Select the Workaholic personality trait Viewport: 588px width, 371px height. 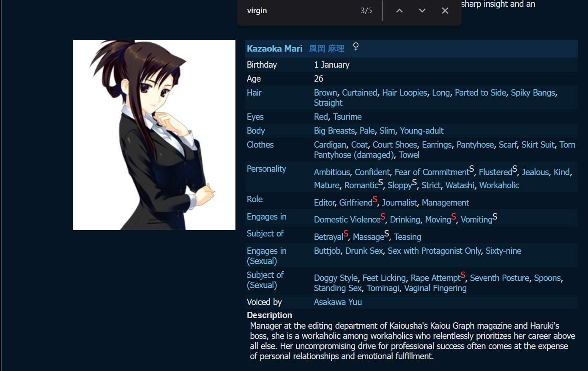[499, 185]
